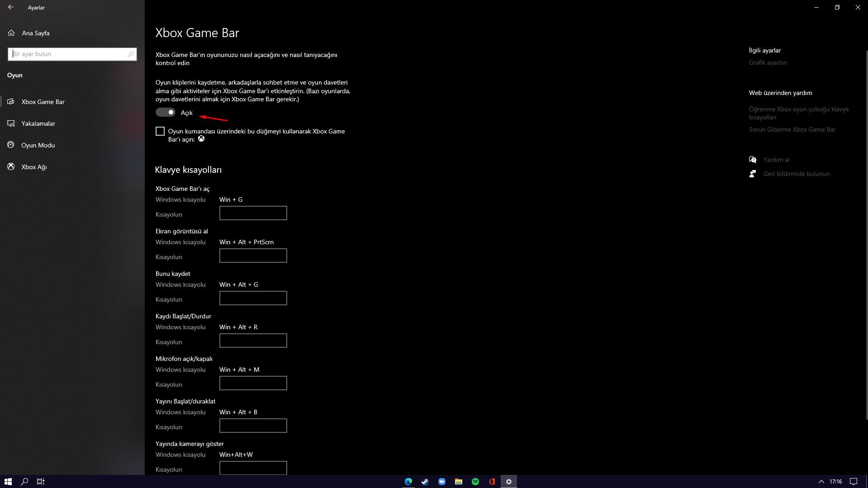The image size is (868, 488).
Task: Open Ana Sayfa home page
Action: pyautogui.click(x=35, y=33)
